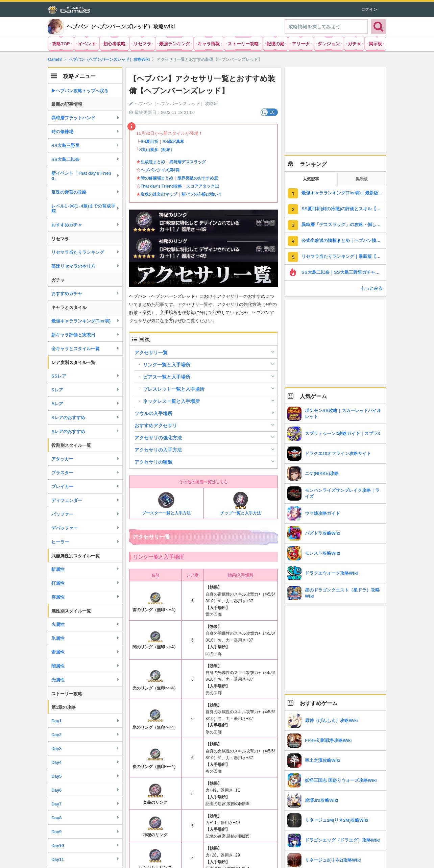434x868 pixels.
Task: Click the 率土之濱 game icon
Action: 294,761
